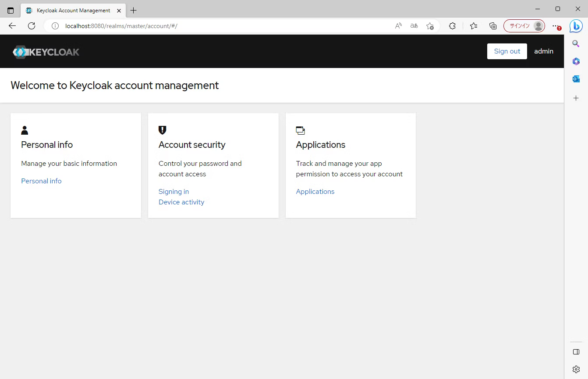
Task: Click the browser back arrow
Action: coord(12,26)
